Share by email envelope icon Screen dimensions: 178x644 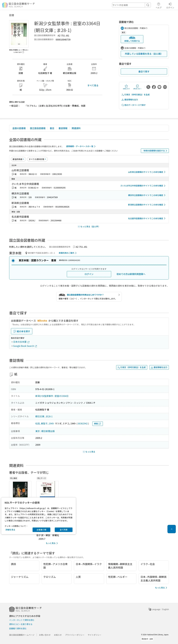click(165, 87)
